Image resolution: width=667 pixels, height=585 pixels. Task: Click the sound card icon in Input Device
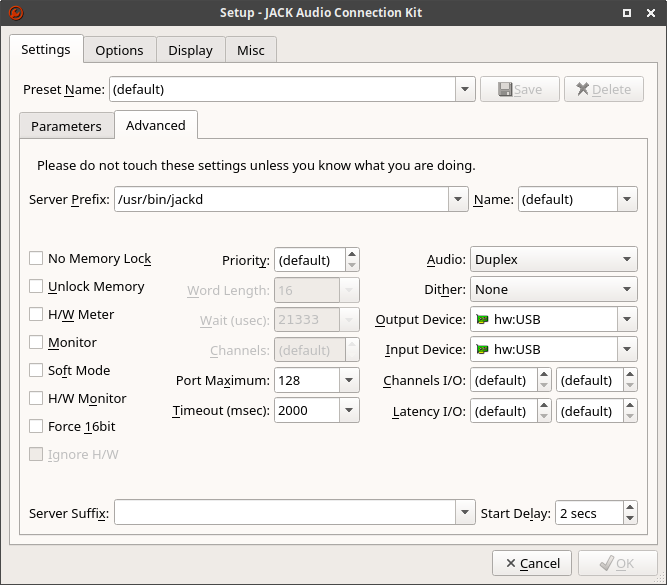482,350
